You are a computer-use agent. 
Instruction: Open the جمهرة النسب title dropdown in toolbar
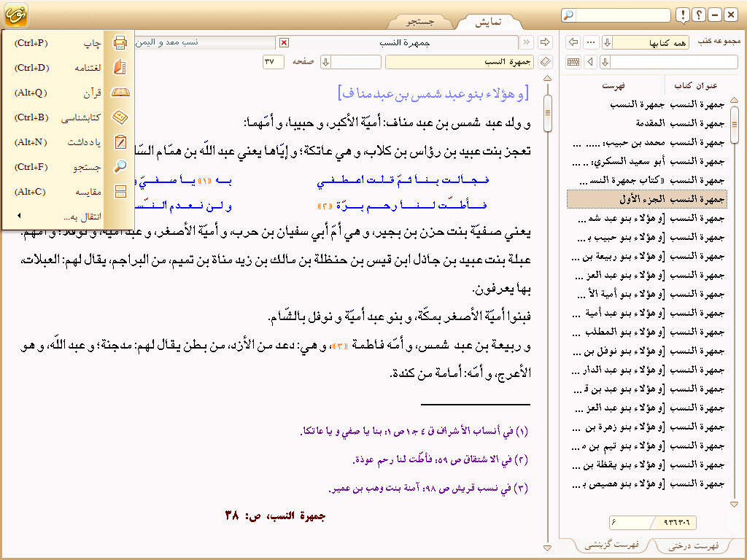coord(460,62)
